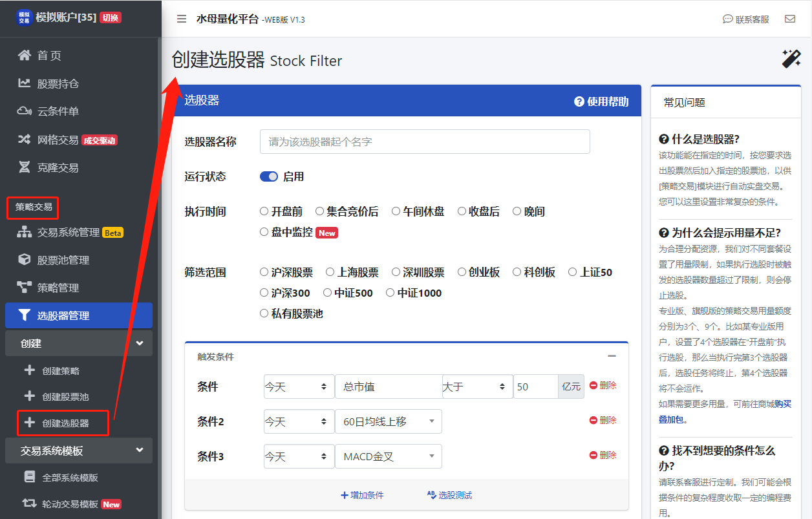Click the hamburger menu icon in header

tap(182, 19)
